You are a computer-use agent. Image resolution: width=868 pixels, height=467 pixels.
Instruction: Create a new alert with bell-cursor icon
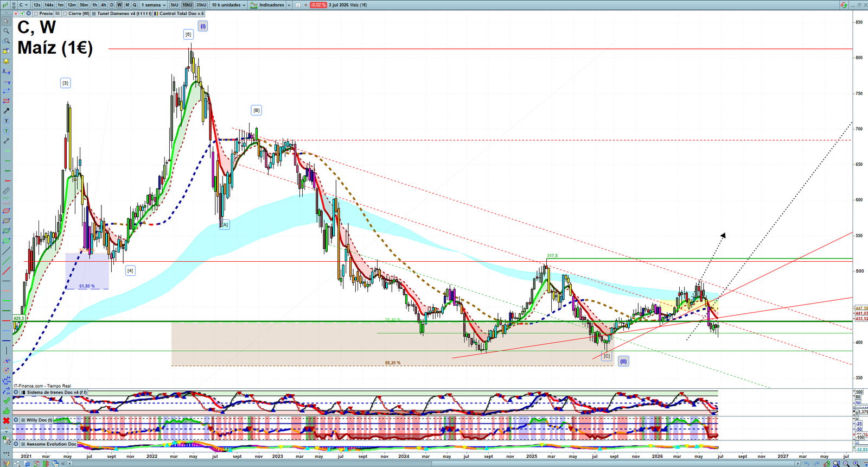[7, 51]
